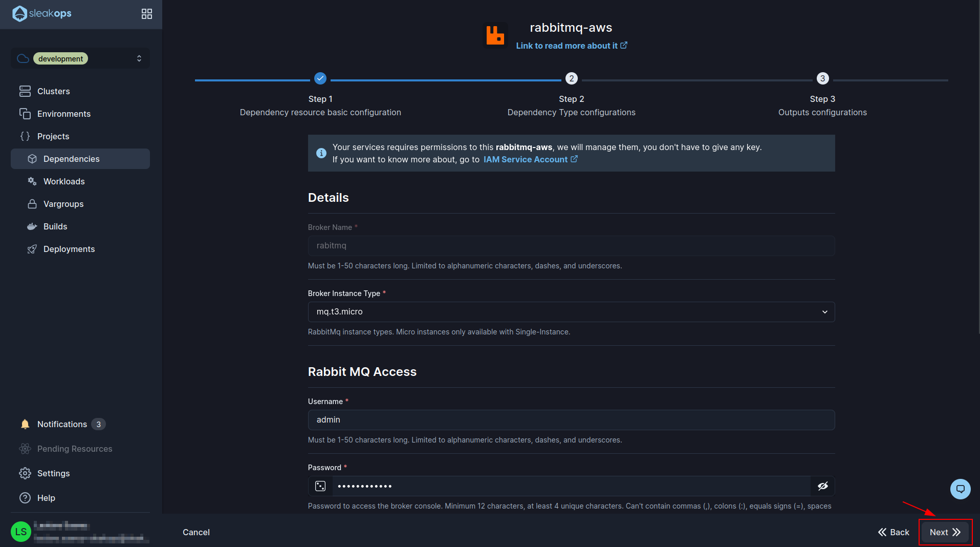Generate random password with dice icon
The width and height of the screenshot is (980, 547).
320,486
